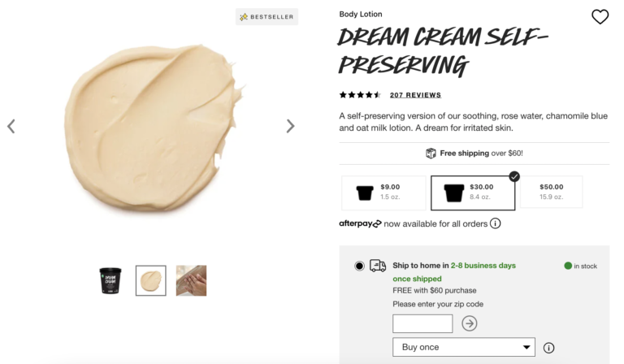This screenshot has height=364, width=624.
Task: Add product to wishlist with heart icon
Action: click(x=600, y=17)
